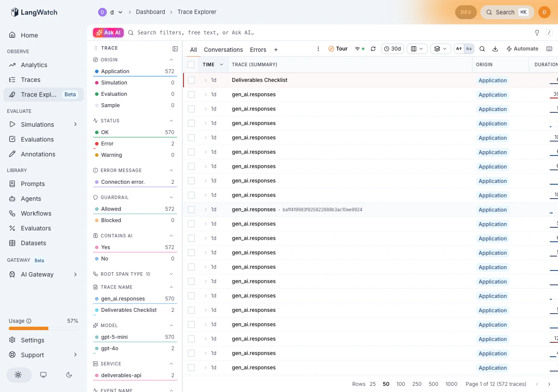Check the Deliverables Checklist row checkbox
This screenshot has height=392, width=558.
(x=191, y=80)
